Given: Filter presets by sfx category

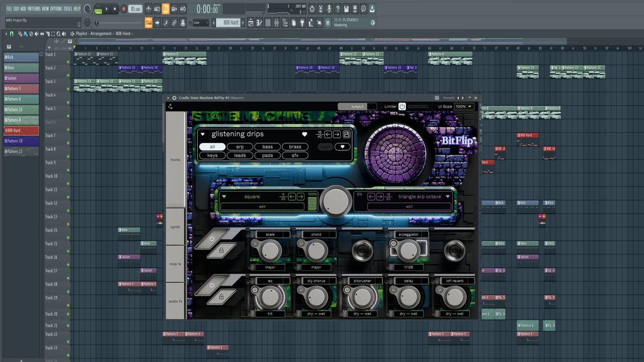Looking at the screenshot, I should 295,155.
